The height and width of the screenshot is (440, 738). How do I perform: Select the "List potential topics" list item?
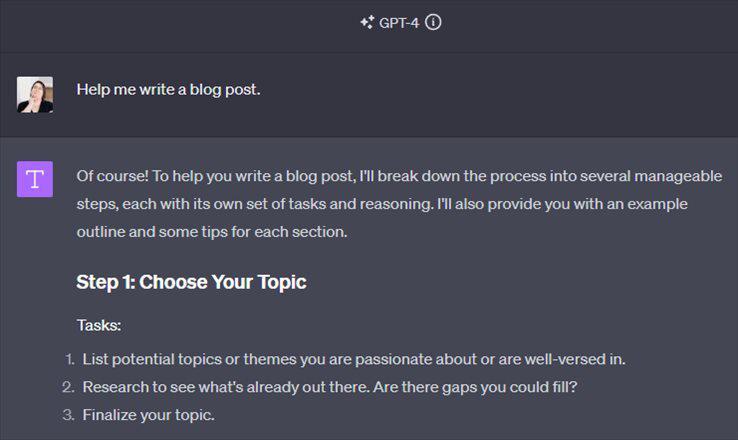(x=354, y=358)
